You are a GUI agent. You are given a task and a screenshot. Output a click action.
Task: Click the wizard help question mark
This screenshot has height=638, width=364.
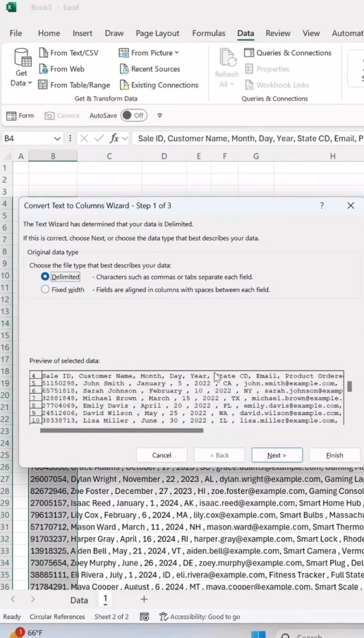[322, 205]
